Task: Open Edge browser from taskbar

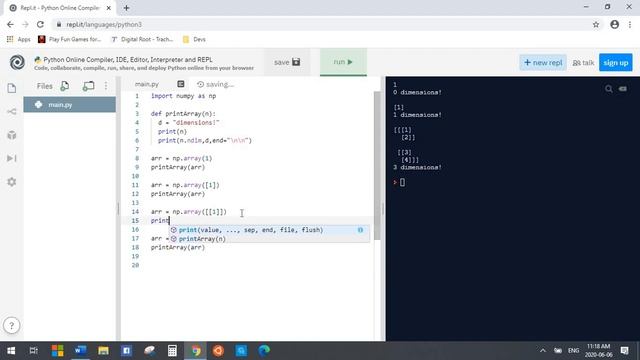Action: click(x=264, y=351)
